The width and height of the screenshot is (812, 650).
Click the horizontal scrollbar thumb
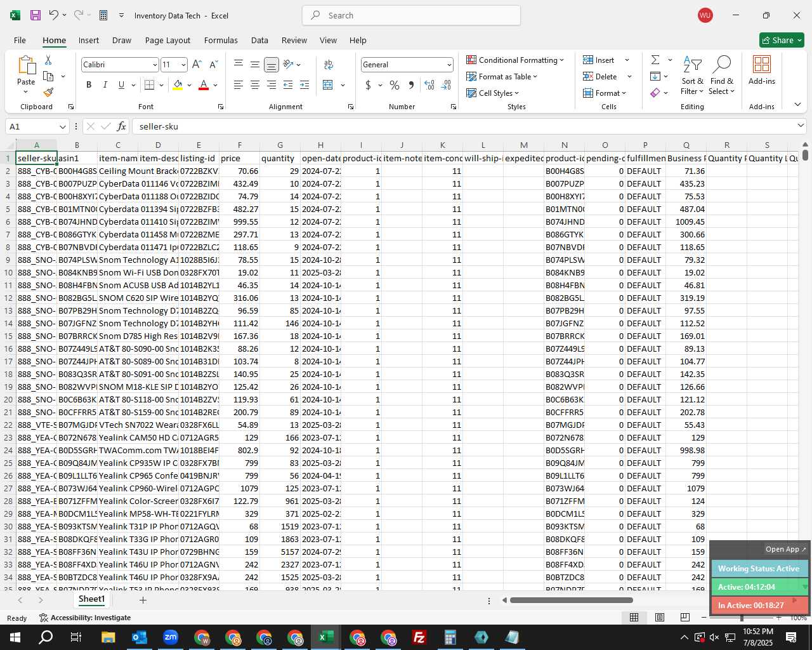(x=571, y=600)
